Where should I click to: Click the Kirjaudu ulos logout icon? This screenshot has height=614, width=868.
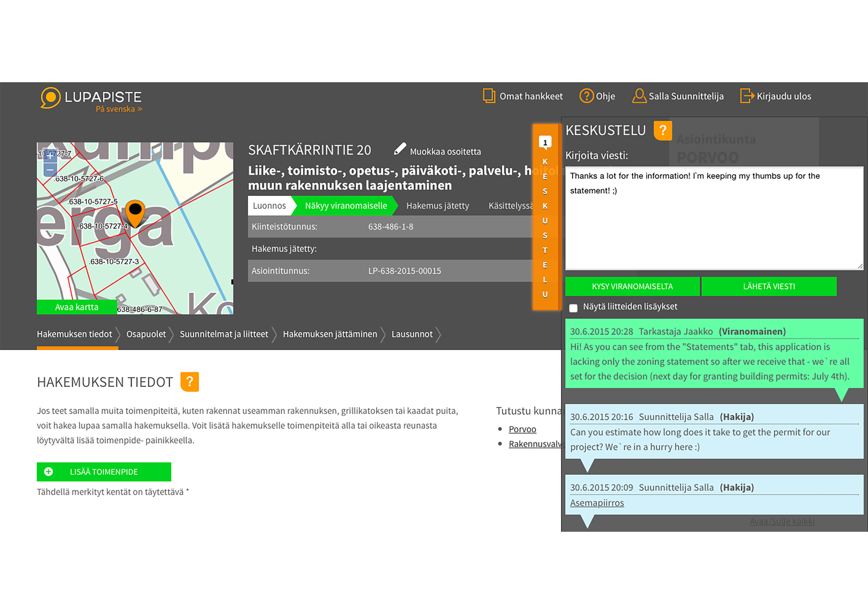[747, 96]
